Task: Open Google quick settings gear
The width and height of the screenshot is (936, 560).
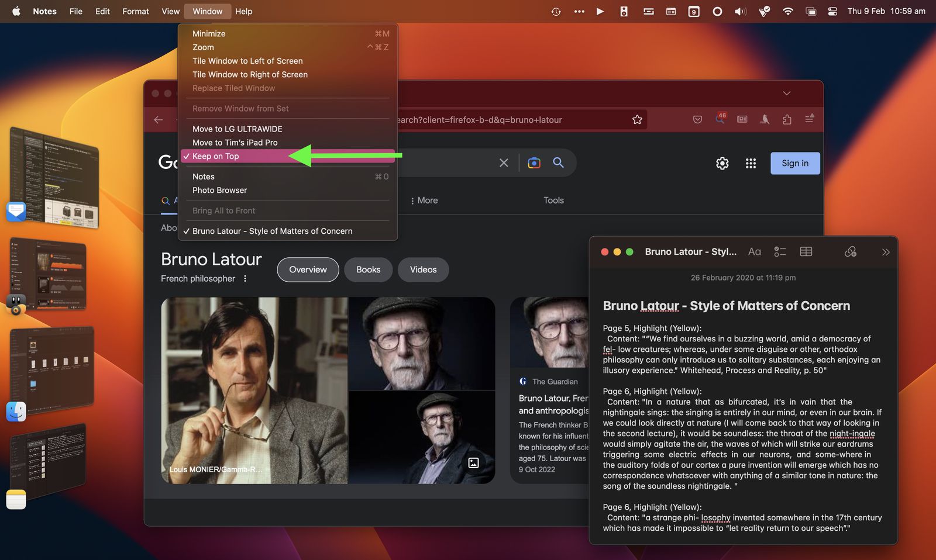Action: point(722,164)
